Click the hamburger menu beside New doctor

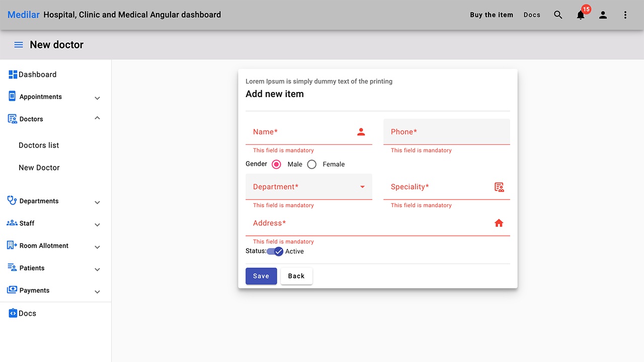tap(19, 44)
